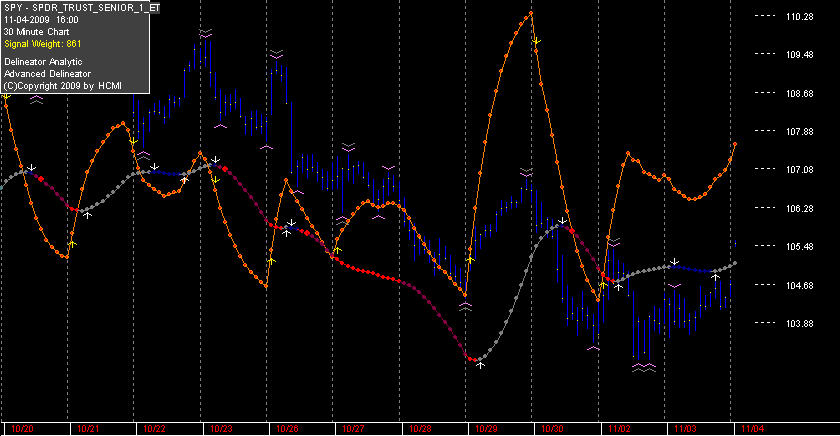This screenshot has width=840, height=436.
Task: Click the Advanced Delineator label in the info box
Action: 47,74
